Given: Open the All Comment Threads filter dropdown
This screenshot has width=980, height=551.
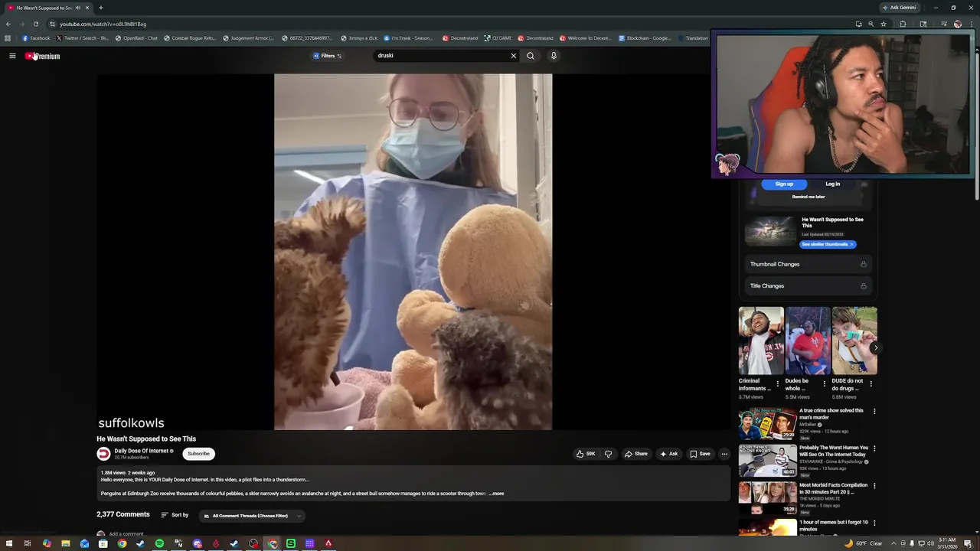Looking at the screenshot, I should (x=253, y=516).
